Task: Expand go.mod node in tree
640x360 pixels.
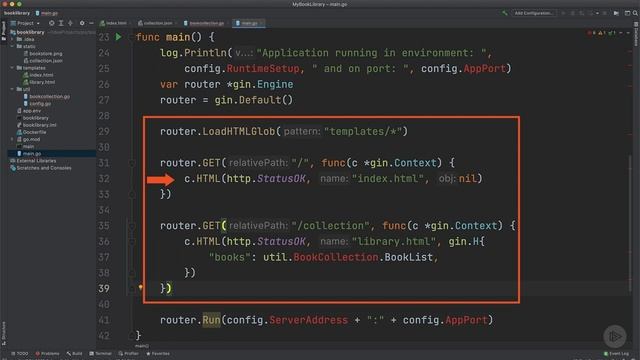Action: [x=12, y=139]
